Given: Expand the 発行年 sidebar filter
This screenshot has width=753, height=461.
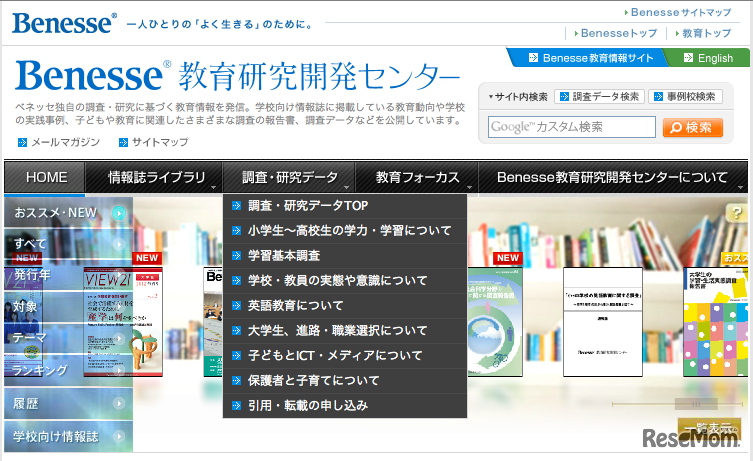Looking at the screenshot, I should point(68,275).
